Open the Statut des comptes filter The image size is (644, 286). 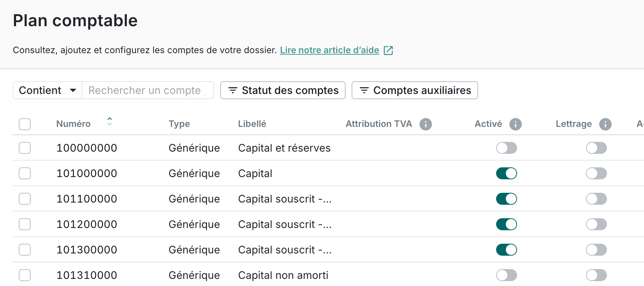283,90
